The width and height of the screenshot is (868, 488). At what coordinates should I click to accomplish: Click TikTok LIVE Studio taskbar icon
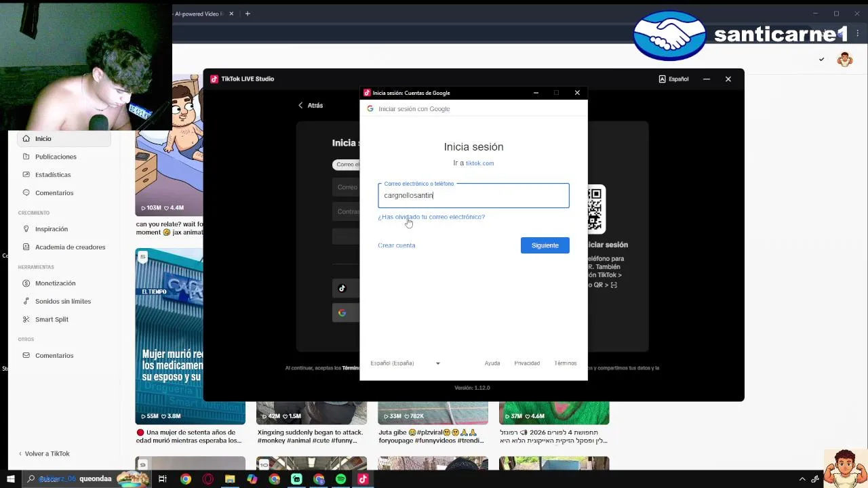click(x=363, y=479)
